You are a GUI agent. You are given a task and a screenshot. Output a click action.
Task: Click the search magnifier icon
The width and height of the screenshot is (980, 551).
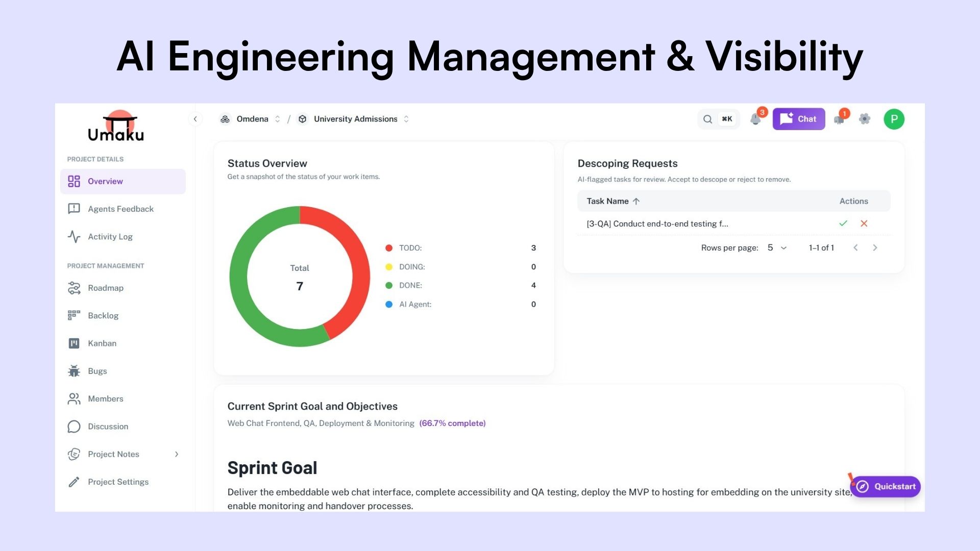tap(707, 119)
